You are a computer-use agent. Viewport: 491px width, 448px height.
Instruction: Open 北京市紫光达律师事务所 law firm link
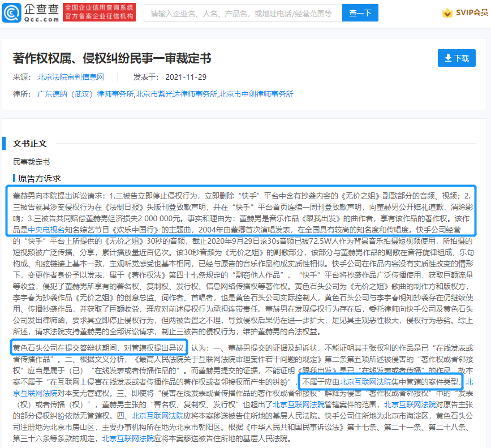pos(176,94)
